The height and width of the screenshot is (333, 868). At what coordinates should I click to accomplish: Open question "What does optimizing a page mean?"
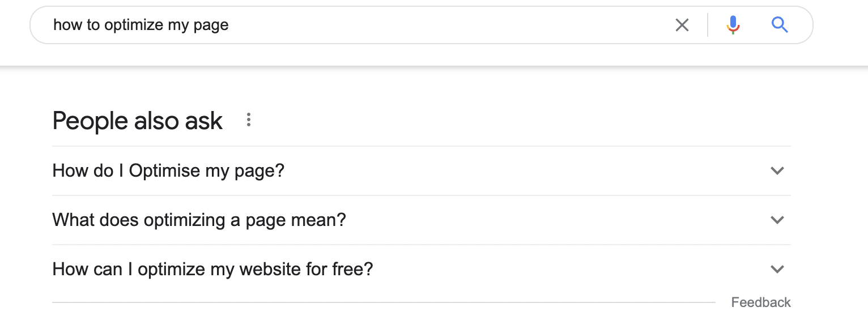(421, 220)
